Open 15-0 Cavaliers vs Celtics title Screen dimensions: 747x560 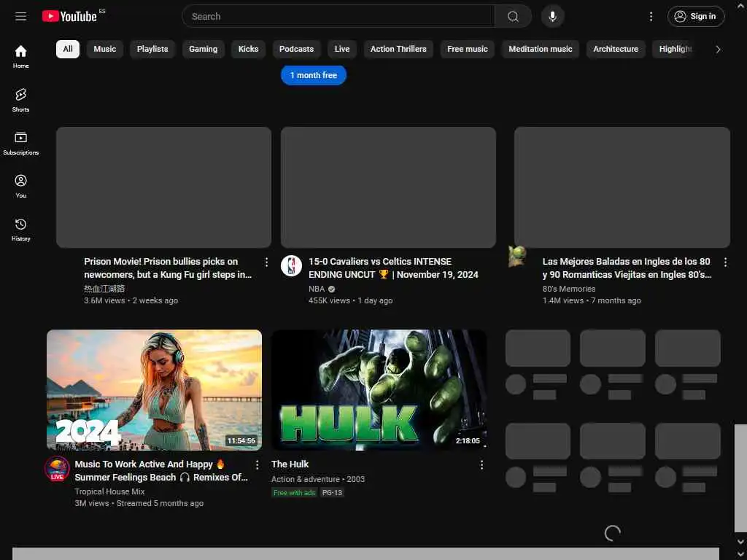[393, 268]
